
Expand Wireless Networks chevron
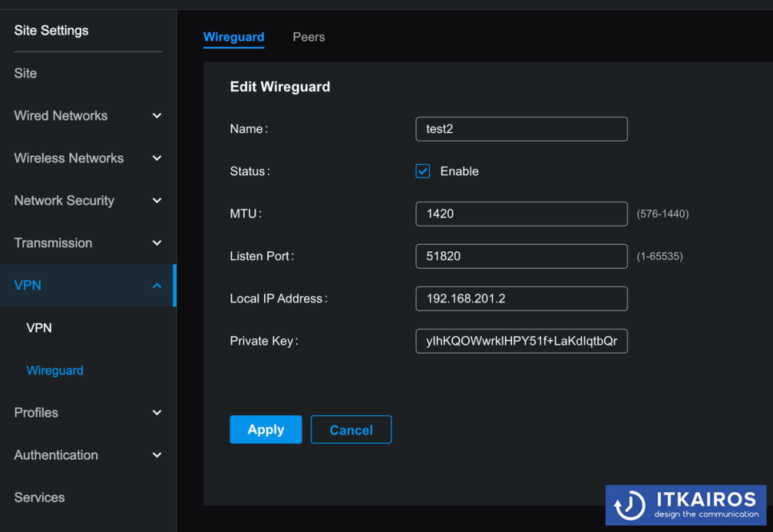[157, 158]
